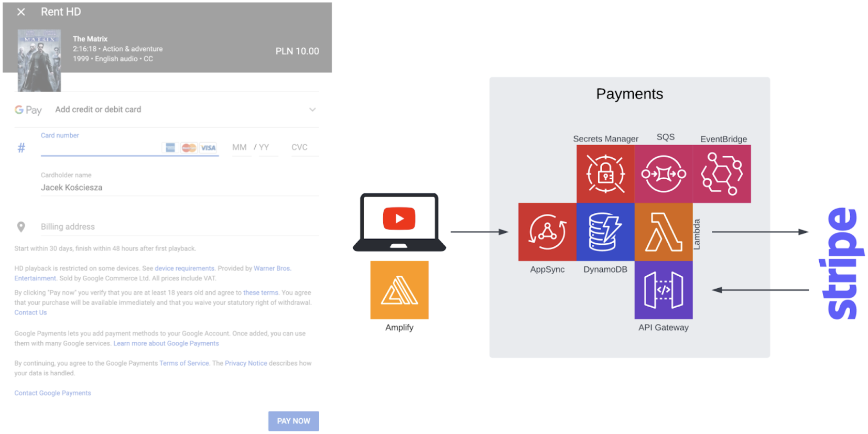The height and width of the screenshot is (434, 868).
Task: Expand the Add credit or debit card dropdown
Action: click(x=312, y=110)
